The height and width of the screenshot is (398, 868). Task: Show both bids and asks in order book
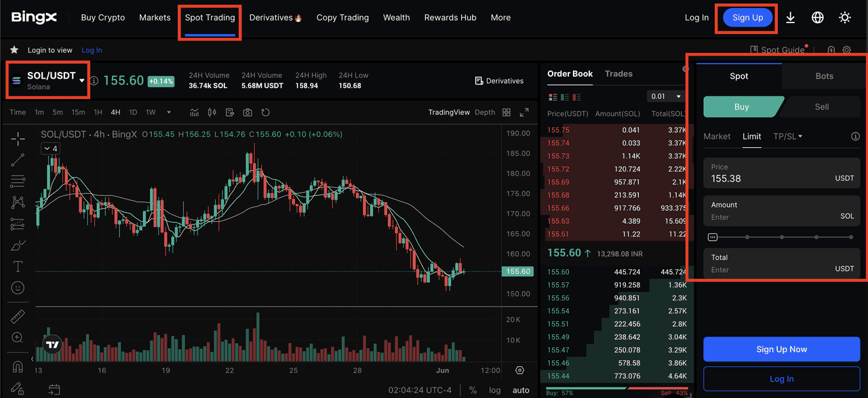point(553,97)
